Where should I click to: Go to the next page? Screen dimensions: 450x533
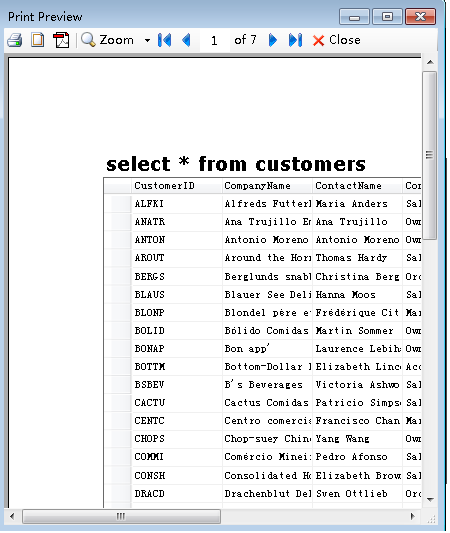pyautogui.click(x=273, y=40)
